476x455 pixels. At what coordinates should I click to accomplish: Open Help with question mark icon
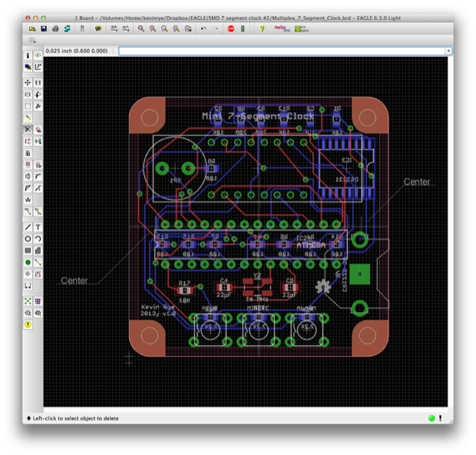[262, 29]
